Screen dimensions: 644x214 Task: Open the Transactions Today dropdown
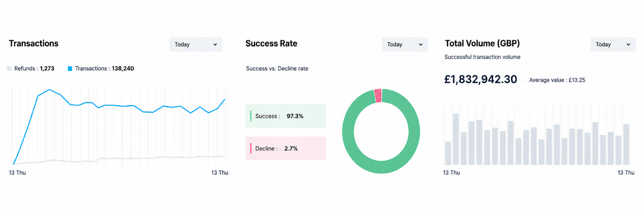[x=196, y=44]
